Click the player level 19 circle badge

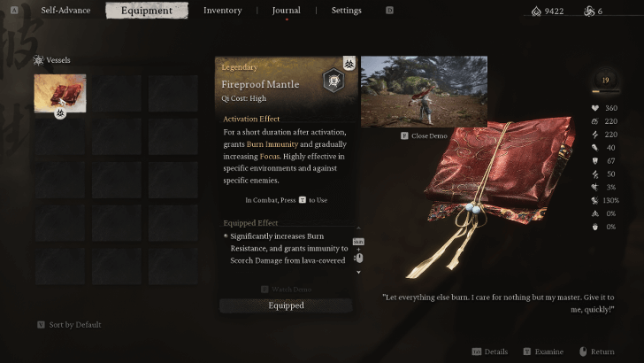pyautogui.click(x=605, y=81)
